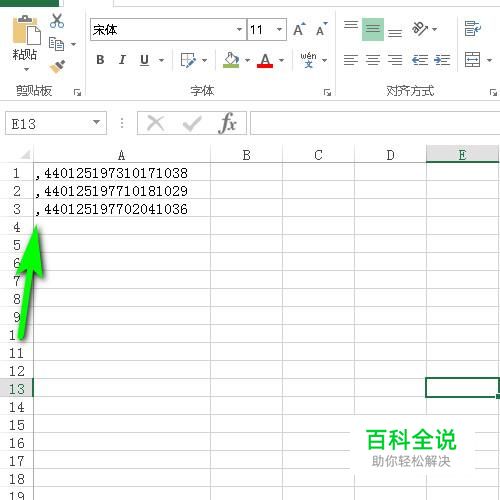Click the cell borders icon
This screenshot has height=500, width=500.
click(x=188, y=60)
